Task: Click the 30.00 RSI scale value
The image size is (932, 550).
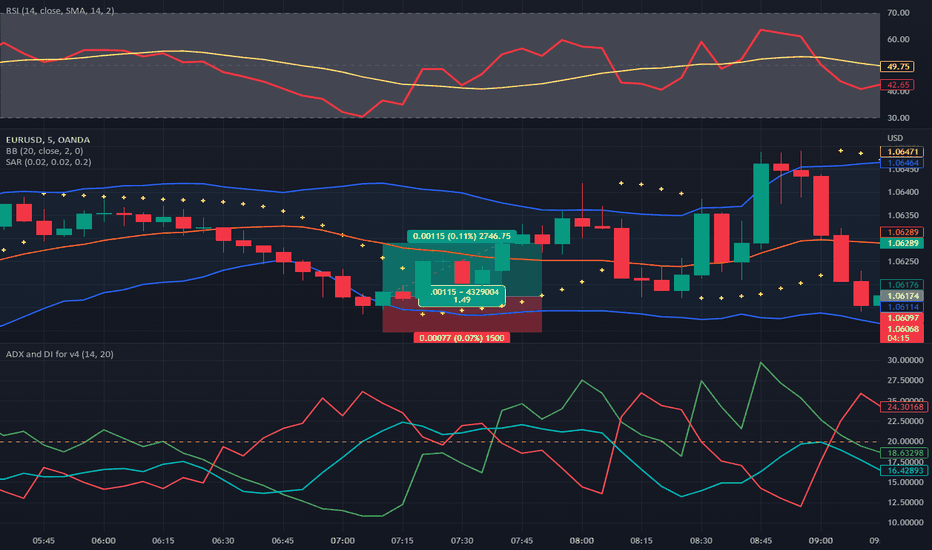Action: 898,118
